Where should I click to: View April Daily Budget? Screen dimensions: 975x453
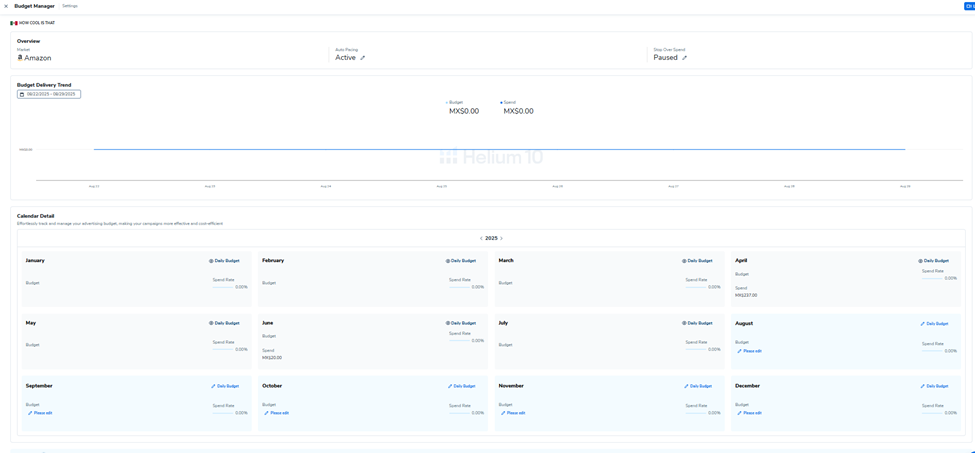point(934,261)
